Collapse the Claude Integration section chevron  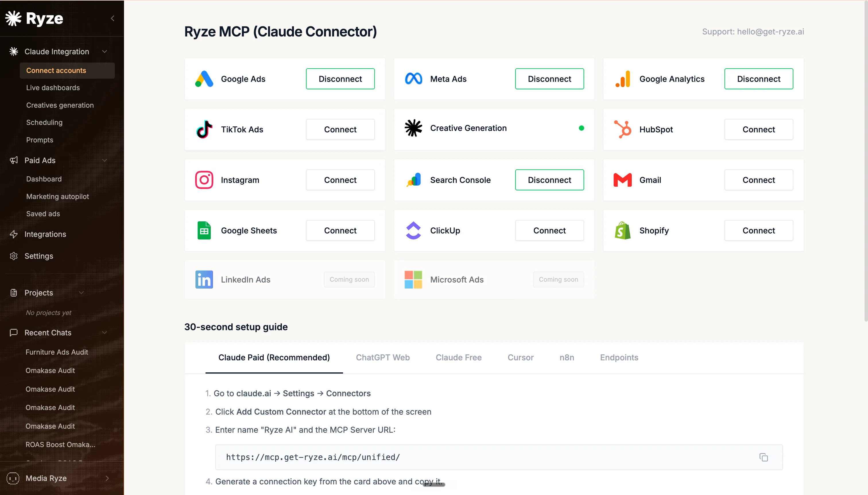(105, 51)
